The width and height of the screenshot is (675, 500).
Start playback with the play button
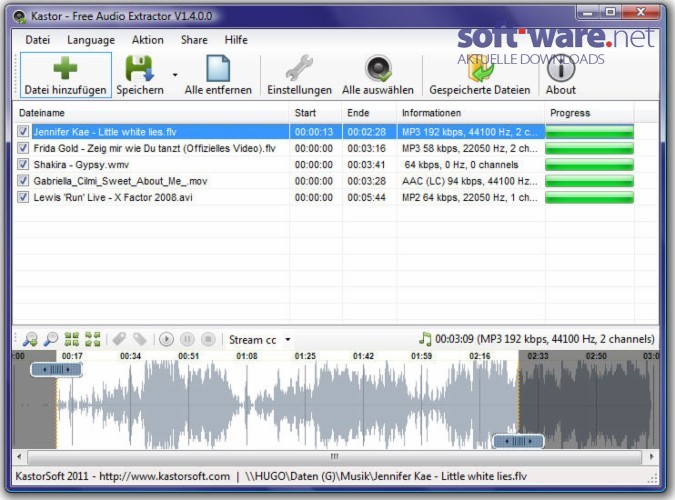(x=166, y=339)
